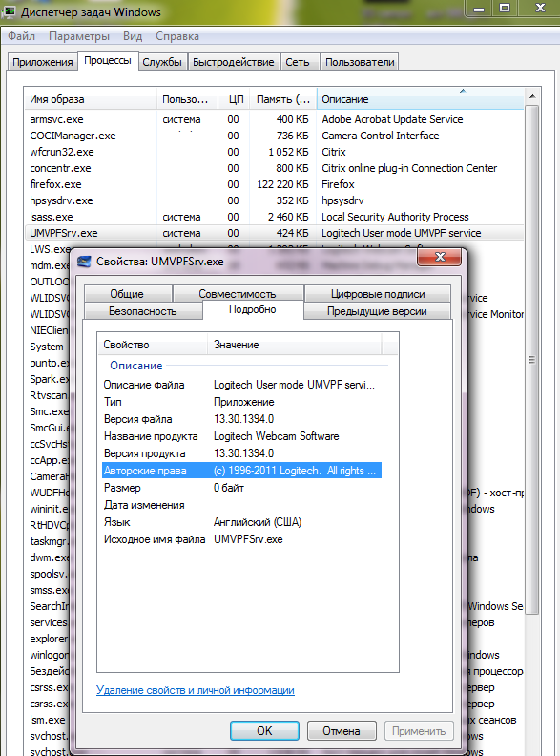Open the Совместимость tab in properties
560x756 pixels.
238,294
